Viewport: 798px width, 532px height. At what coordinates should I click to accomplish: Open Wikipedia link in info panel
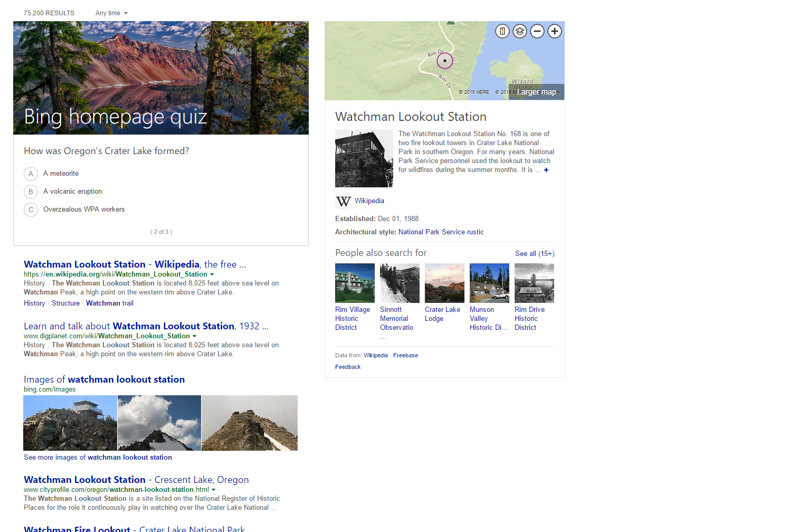point(369,201)
